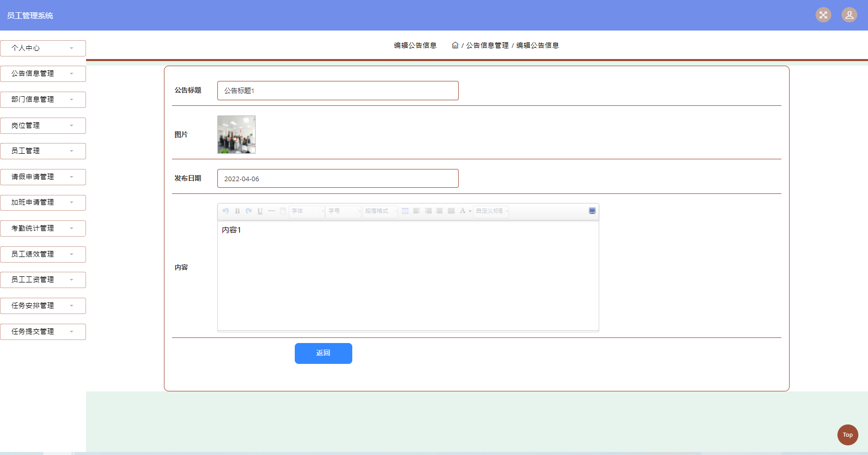Click the 公告标题 field label
Screen dimensions: 868x455
[x=188, y=90]
